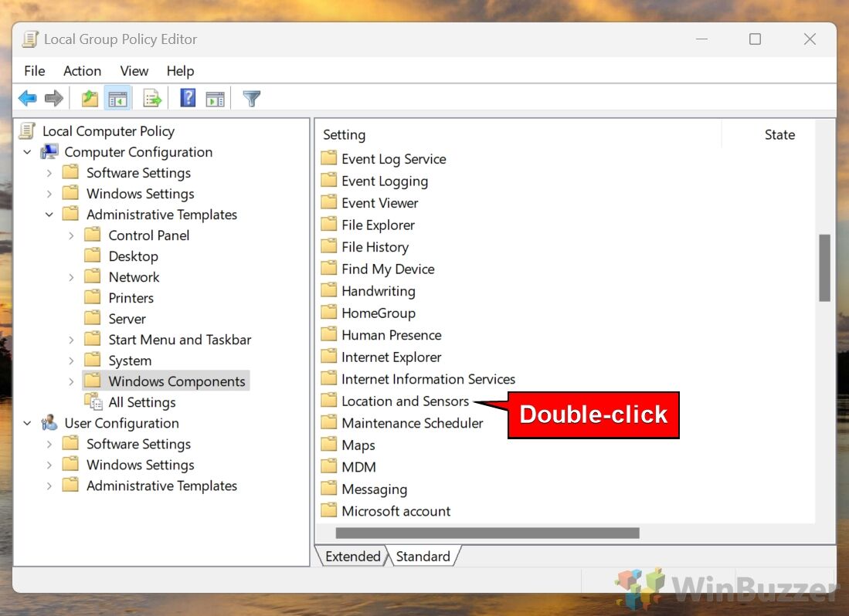Click the horizontal scrollbar thumb in list
849x616 pixels.
point(487,533)
